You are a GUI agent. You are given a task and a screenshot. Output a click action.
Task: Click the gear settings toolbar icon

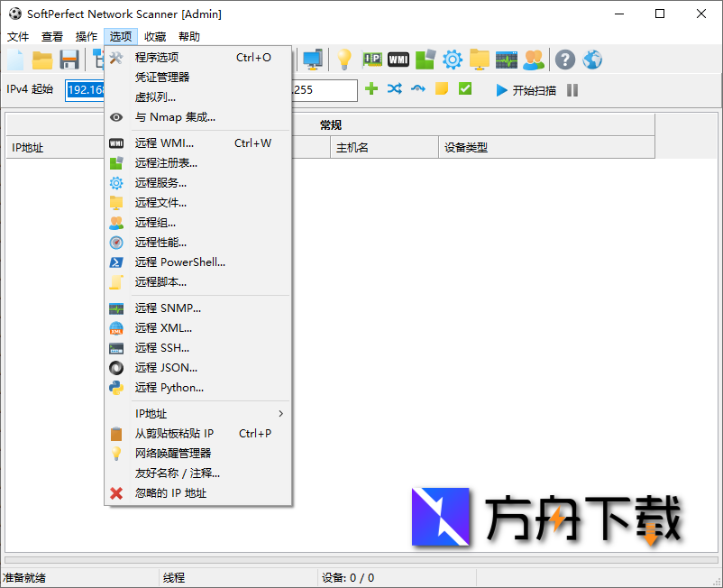tap(451, 60)
